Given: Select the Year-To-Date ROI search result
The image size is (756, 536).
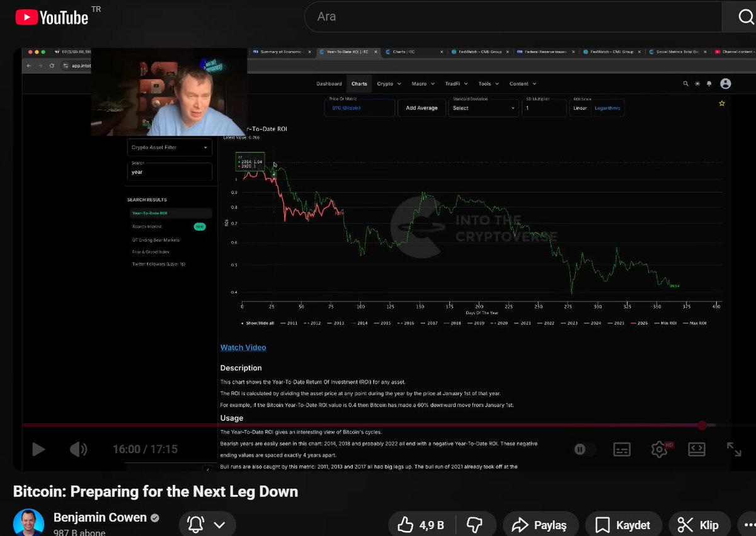Looking at the screenshot, I should (x=171, y=214).
